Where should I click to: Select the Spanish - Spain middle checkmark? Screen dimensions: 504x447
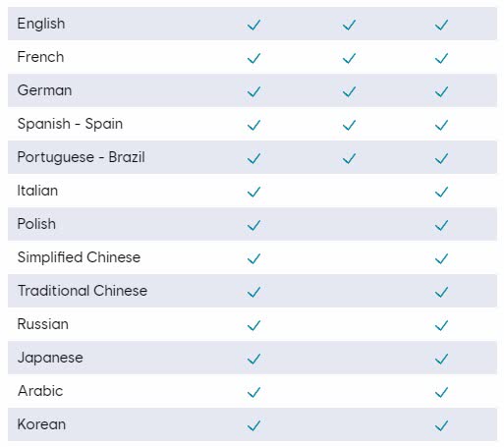pyautogui.click(x=349, y=125)
